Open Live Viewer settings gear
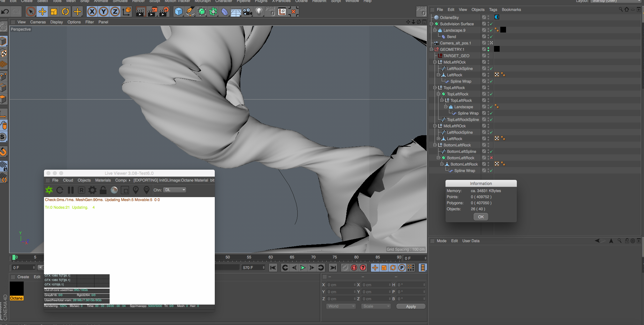Image resolution: width=644 pixels, height=325 pixels. (x=92, y=190)
